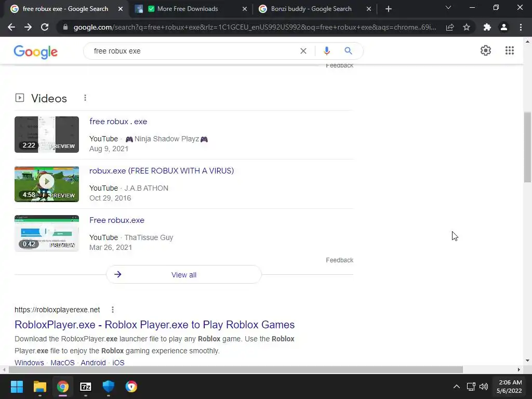Open the iOS sitelink

[x=118, y=362]
